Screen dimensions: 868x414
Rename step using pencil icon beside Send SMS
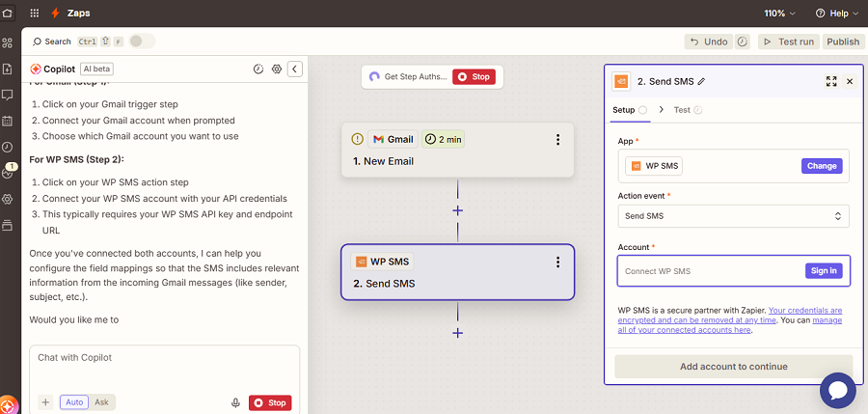tap(701, 82)
